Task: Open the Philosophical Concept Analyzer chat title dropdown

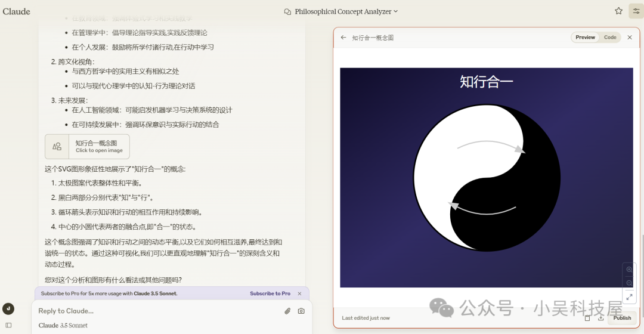Action: [346, 11]
